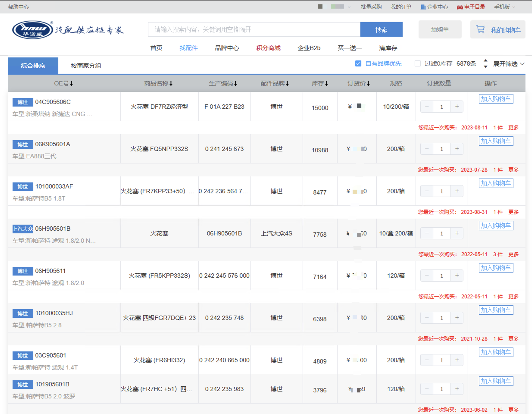Sort by 订货价 column arrow

pos(368,84)
